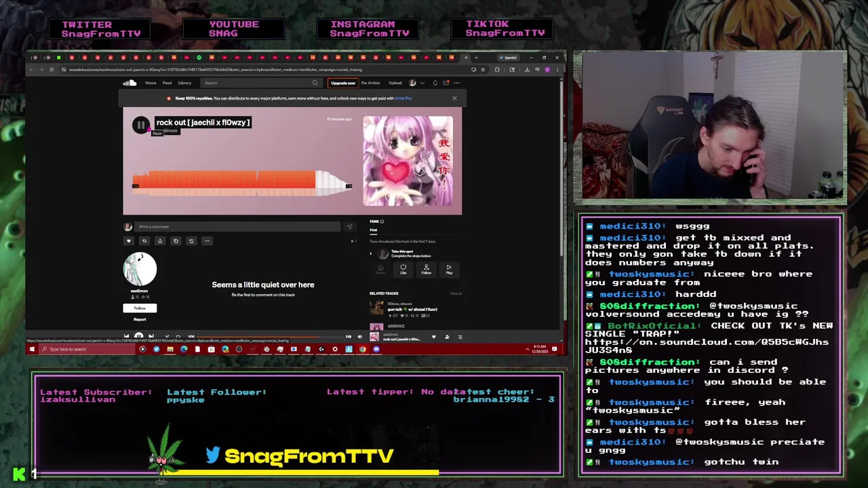This screenshot has width=868, height=488.
Task: Send the comment with the paper-plane icon
Action: [349, 226]
